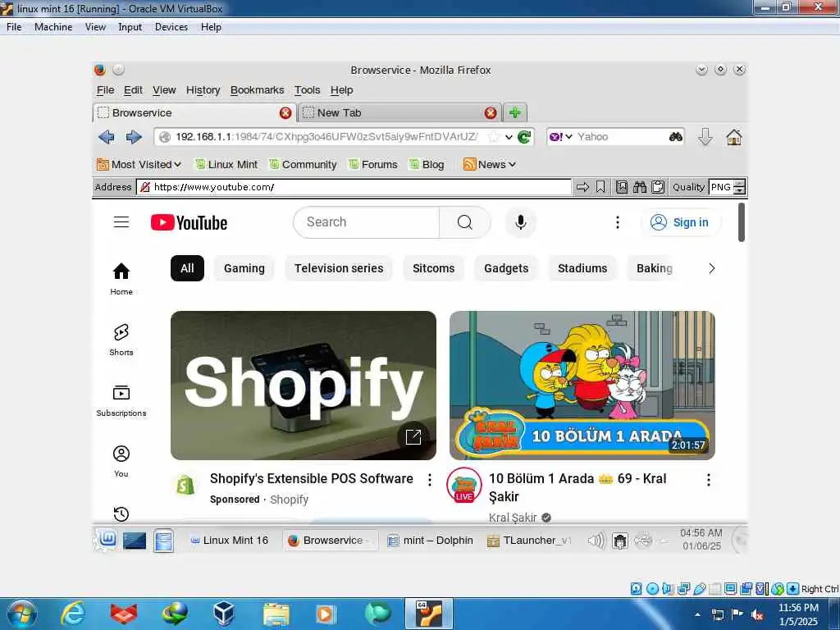
Task: Click Yahoo search binoculars icon
Action: (x=676, y=137)
